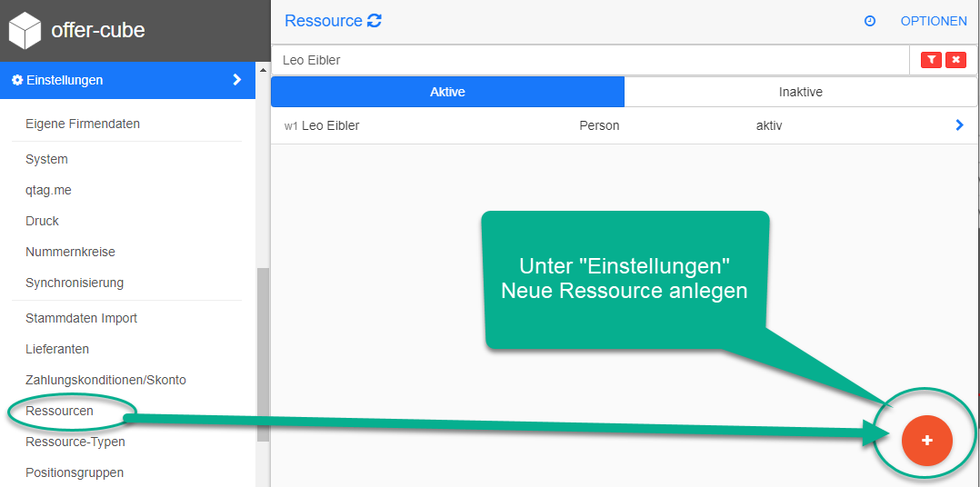The image size is (980, 487).
Task: Click the Person type cell
Action: coord(599,126)
